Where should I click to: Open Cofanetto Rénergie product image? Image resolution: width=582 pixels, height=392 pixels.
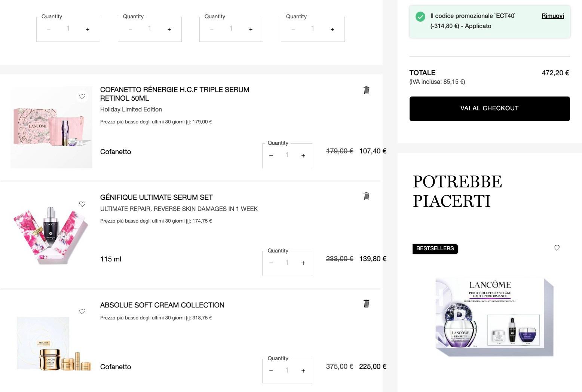(51, 128)
